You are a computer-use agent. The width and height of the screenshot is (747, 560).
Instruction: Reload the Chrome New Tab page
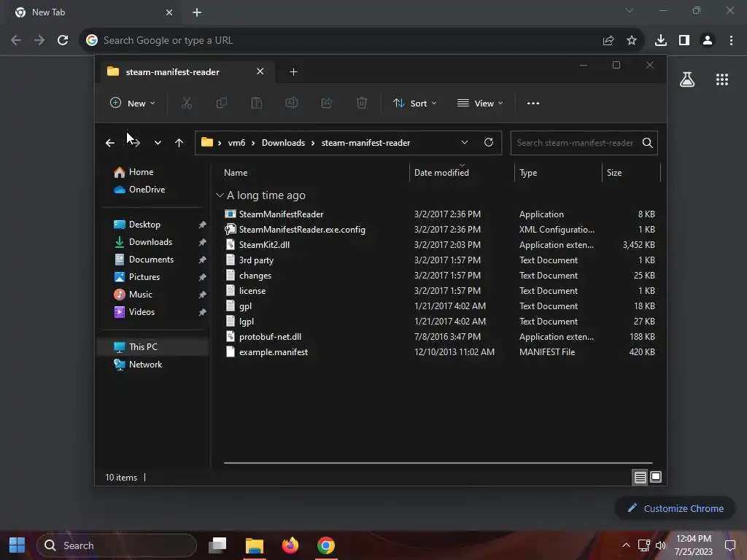coord(63,40)
